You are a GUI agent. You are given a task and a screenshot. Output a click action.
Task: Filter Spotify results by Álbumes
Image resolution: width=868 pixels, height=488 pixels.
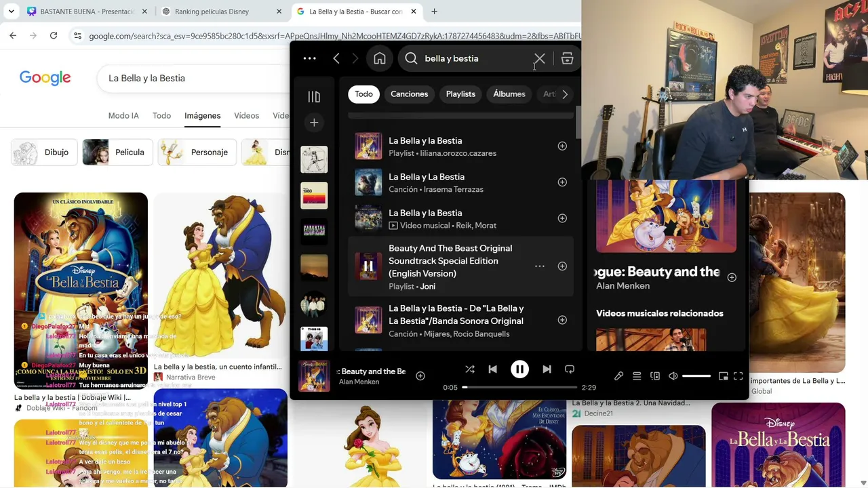pos(509,94)
